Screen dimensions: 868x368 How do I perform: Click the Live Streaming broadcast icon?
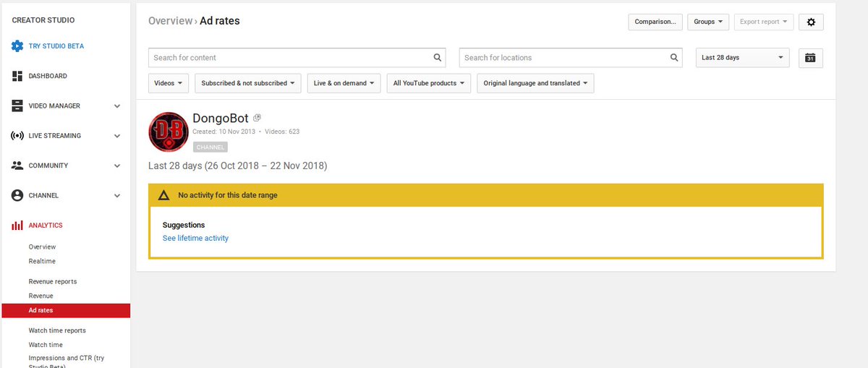(17, 136)
